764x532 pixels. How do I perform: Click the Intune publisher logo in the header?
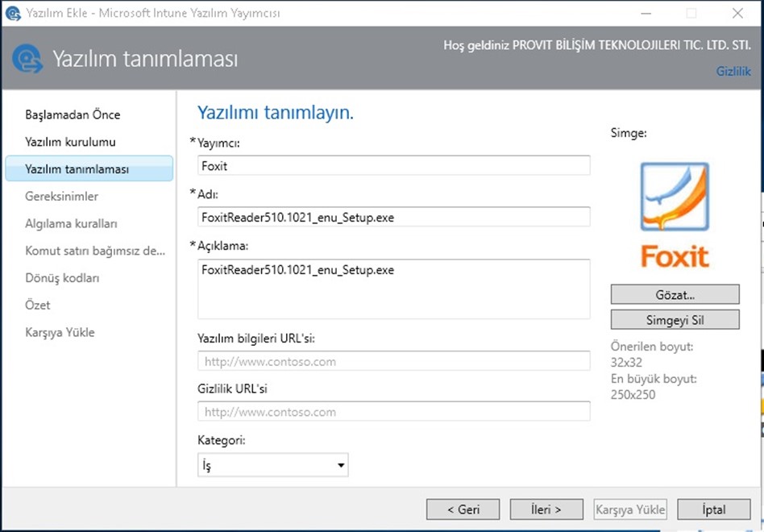point(27,59)
